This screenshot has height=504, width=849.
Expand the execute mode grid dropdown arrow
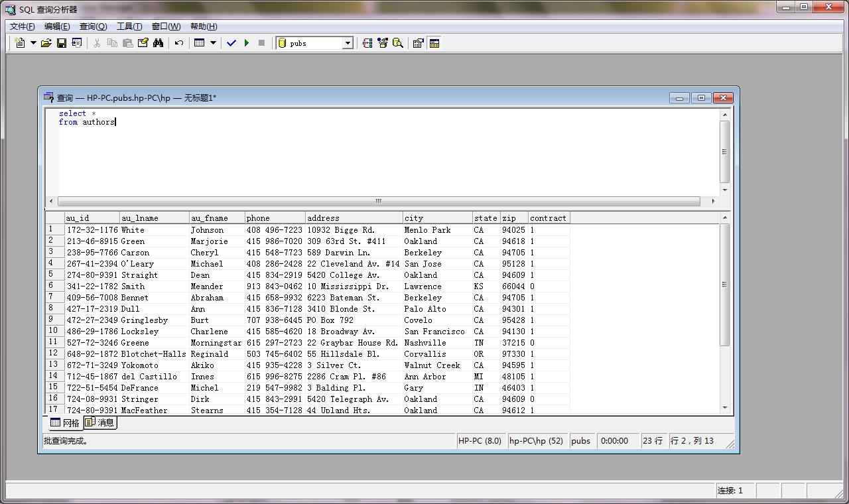coord(213,43)
